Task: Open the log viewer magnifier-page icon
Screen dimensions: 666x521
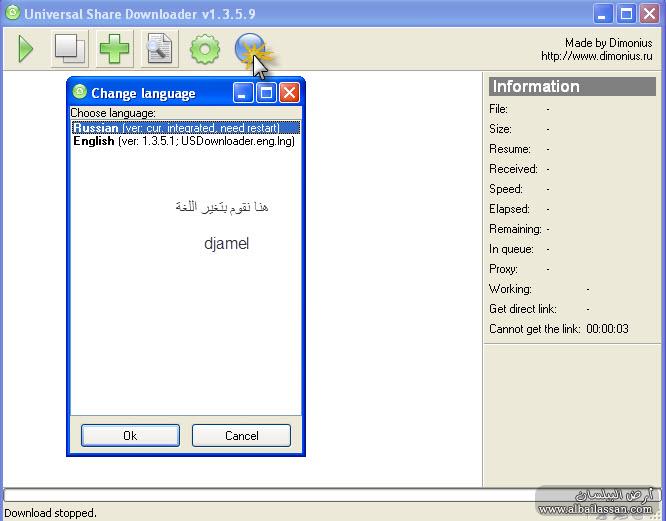Action: click(159, 49)
